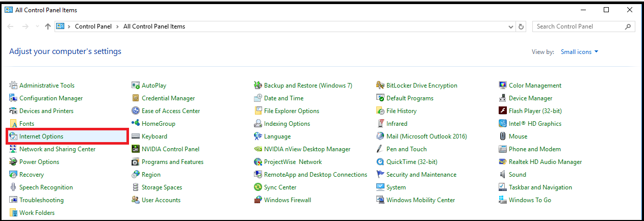Viewport: 644px width, 221px height.
Task: Expand chevron before Control Panel breadcrumb
Action: [x=69, y=26]
